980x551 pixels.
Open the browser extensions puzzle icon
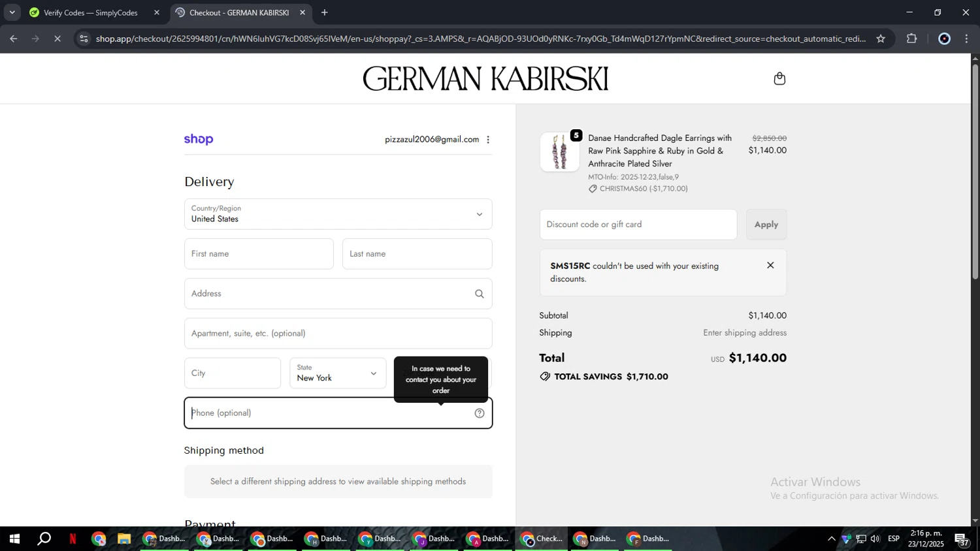(x=912, y=39)
